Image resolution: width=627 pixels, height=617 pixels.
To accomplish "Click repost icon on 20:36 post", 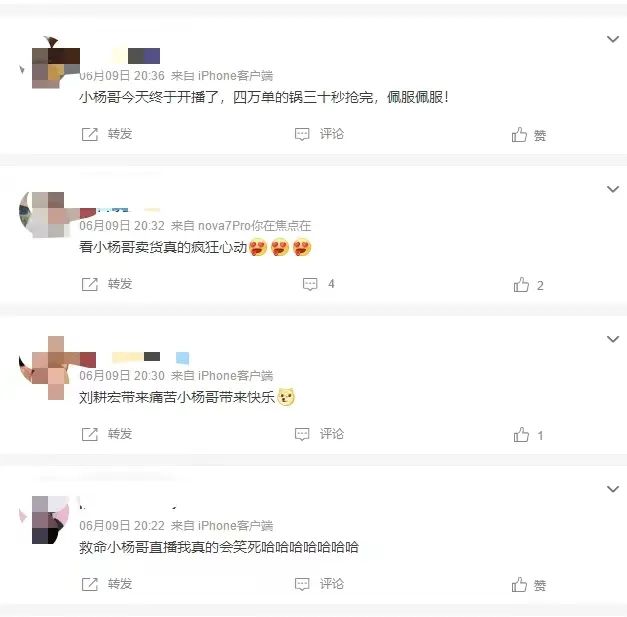I will point(90,134).
